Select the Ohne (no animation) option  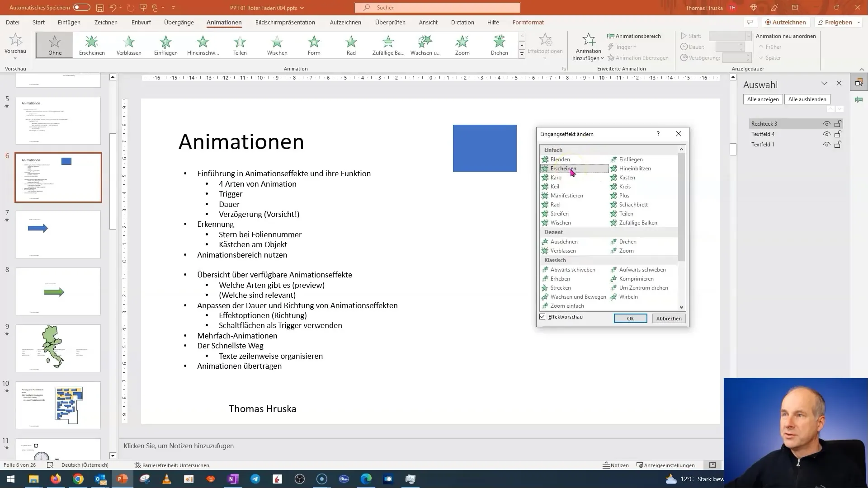coord(55,45)
